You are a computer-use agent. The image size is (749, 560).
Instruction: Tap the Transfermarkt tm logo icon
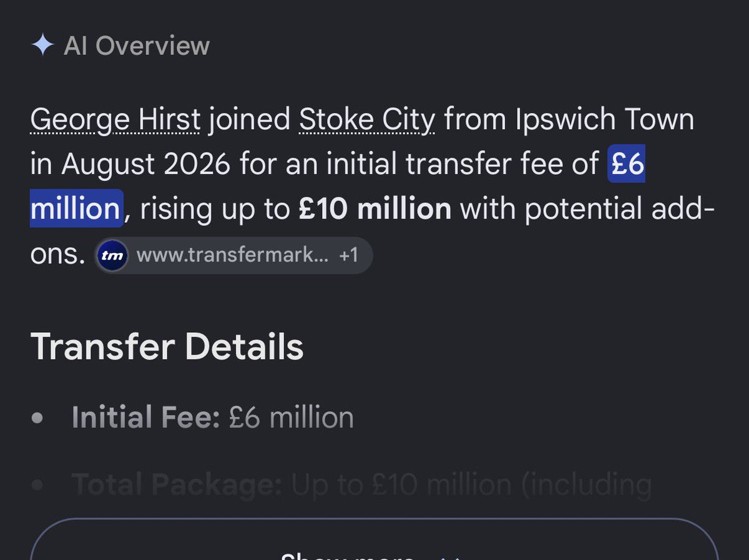[x=112, y=255]
